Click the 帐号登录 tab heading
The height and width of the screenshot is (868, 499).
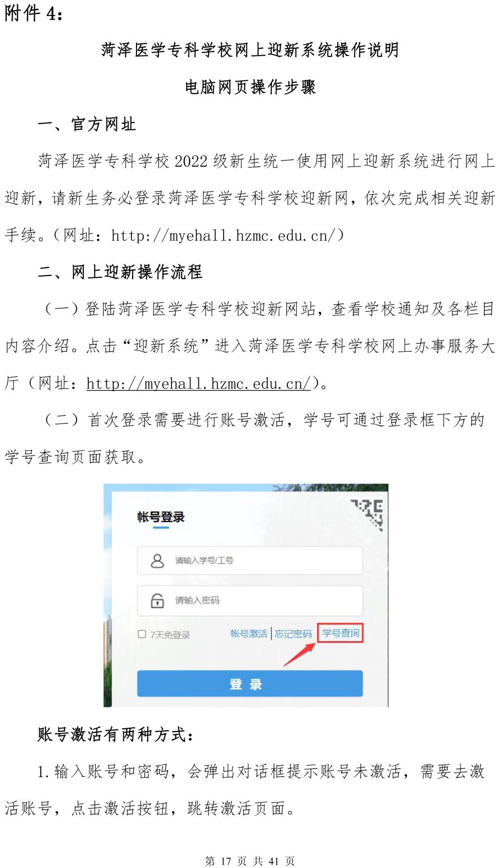pos(161,517)
